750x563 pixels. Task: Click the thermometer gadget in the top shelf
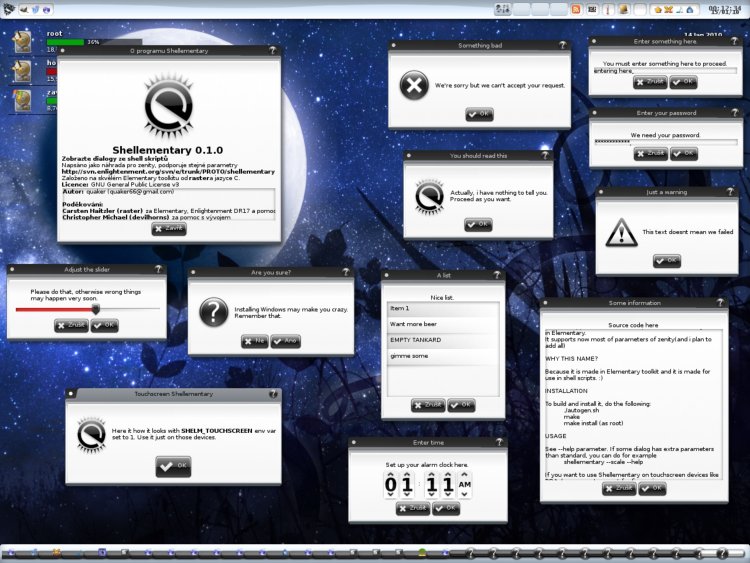[x=608, y=9]
